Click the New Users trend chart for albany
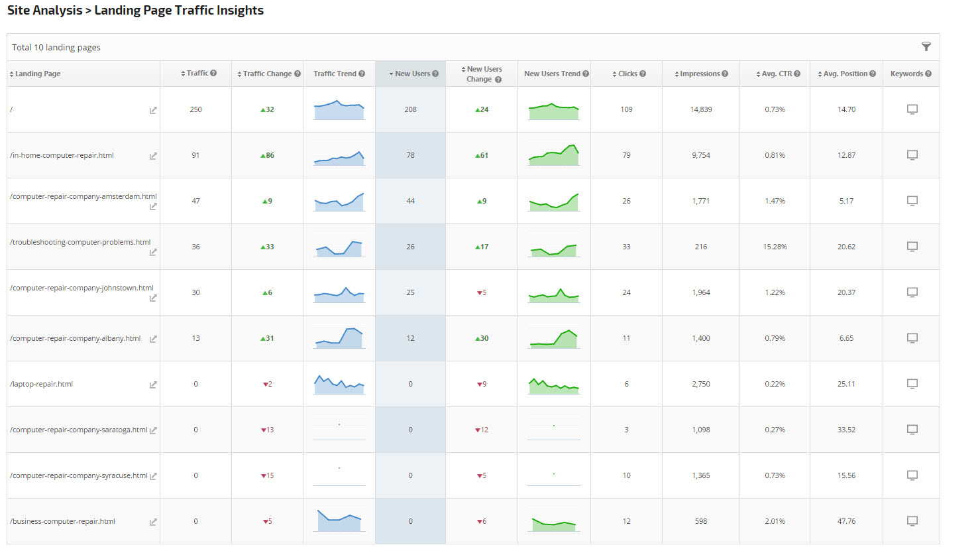This screenshot has width=980, height=549. [554, 338]
